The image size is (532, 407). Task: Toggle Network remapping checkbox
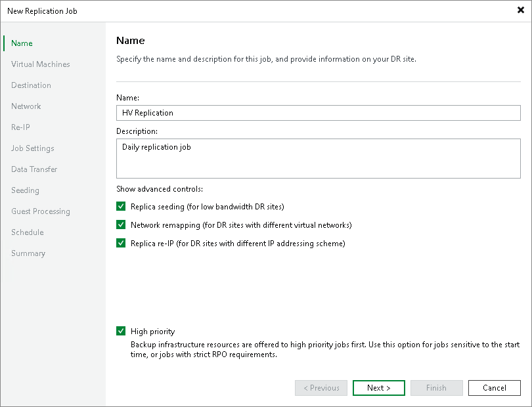pyautogui.click(x=121, y=225)
